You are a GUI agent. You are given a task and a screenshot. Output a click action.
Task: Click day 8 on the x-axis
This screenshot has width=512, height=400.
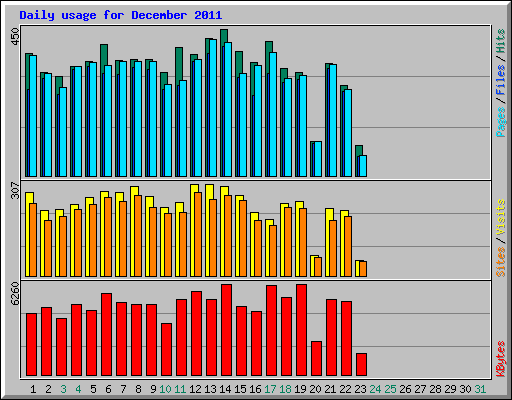tap(138, 389)
